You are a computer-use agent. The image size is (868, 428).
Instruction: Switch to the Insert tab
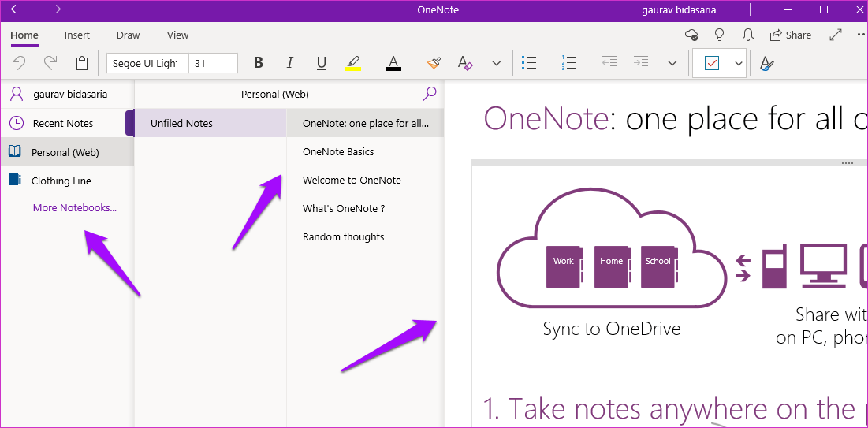pyautogui.click(x=77, y=35)
